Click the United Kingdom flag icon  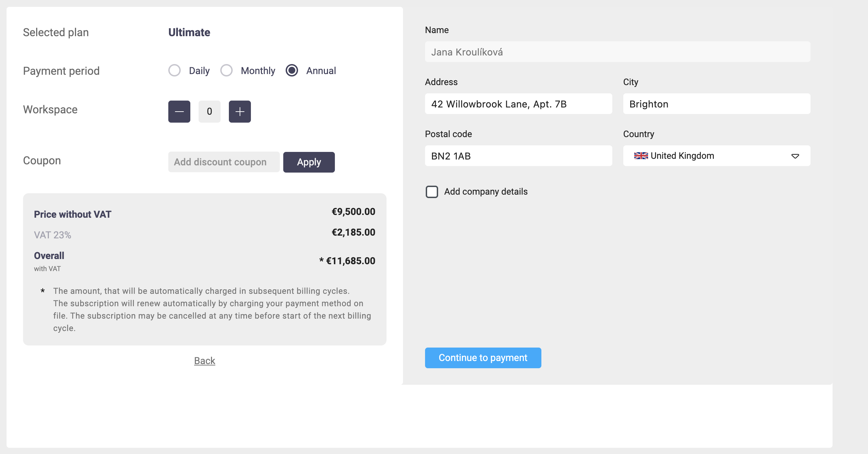[641, 156]
